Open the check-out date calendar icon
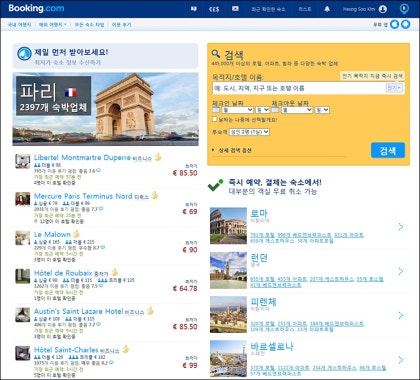420x380 pixels. [275, 109]
